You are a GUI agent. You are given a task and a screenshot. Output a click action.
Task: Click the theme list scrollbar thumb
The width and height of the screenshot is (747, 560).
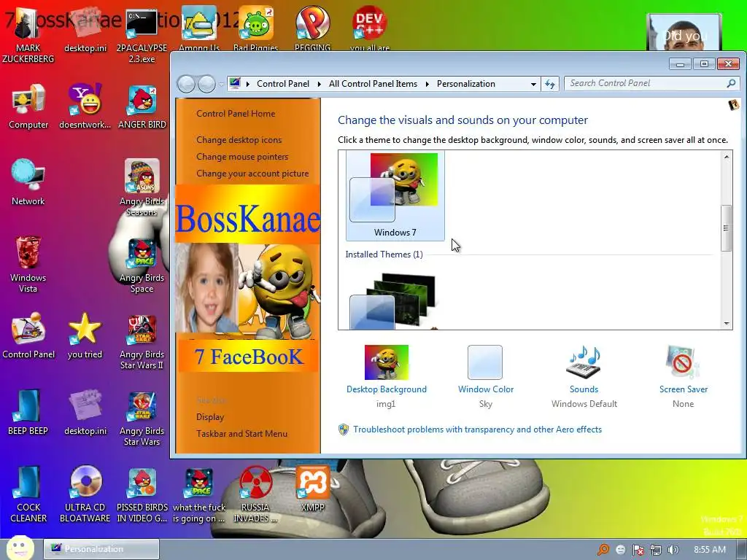click(x=726, y=228)
